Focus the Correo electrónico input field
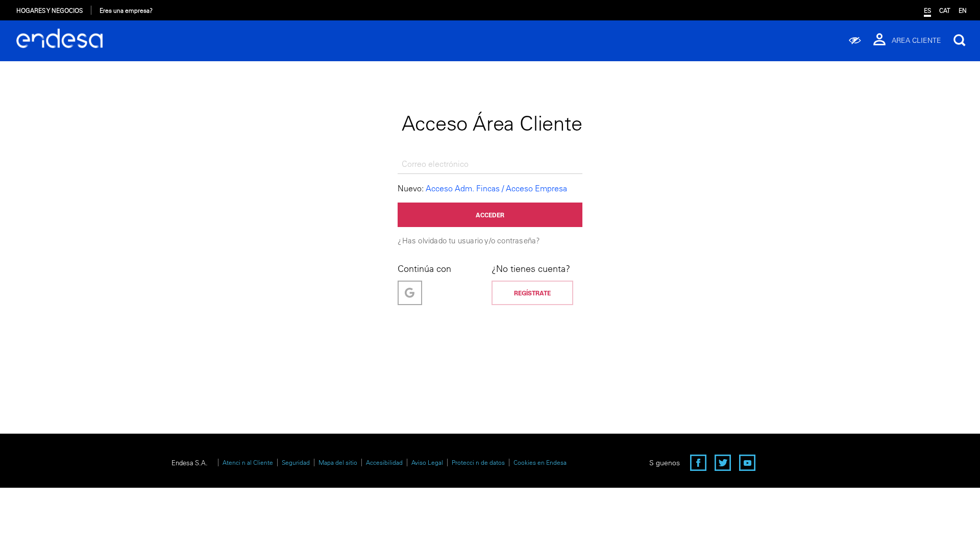Image resolution: width=980 pixels, height=551 pixels. click(x=489, y=164)
